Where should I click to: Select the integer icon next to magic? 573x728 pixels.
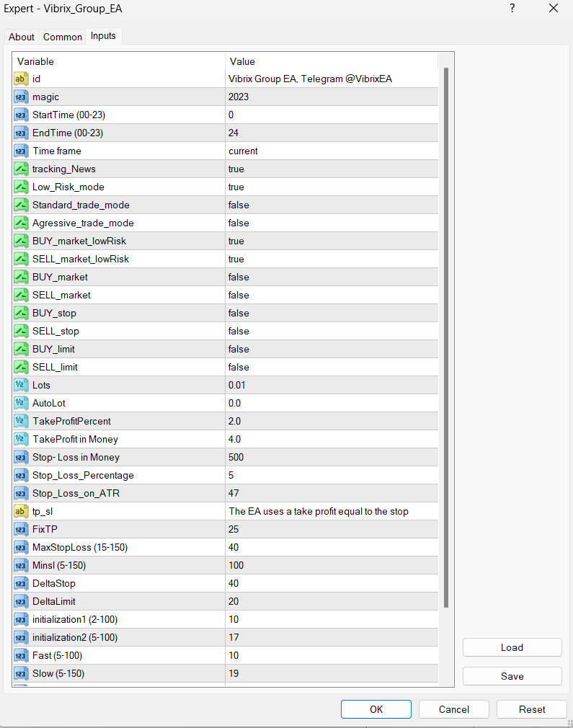coord(22,97)
